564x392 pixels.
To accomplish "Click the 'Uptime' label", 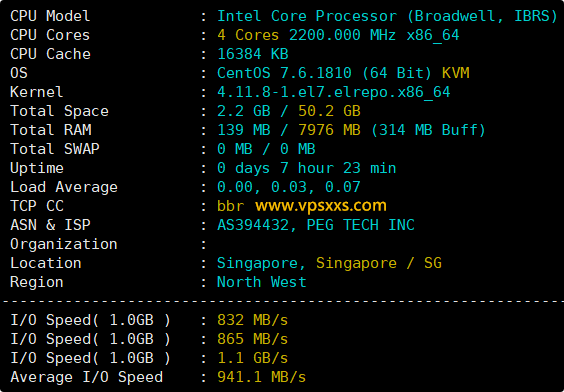I will (x=36, y=168).
